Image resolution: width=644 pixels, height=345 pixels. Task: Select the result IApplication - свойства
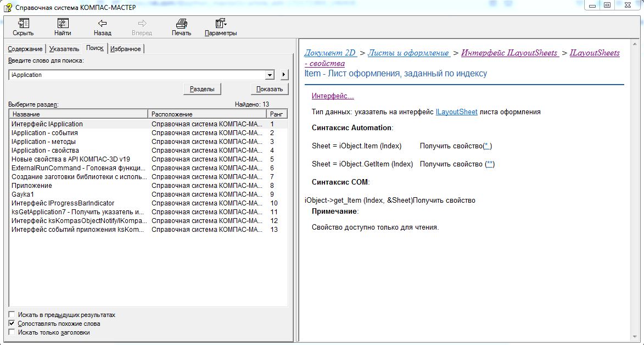pos(148,151)
